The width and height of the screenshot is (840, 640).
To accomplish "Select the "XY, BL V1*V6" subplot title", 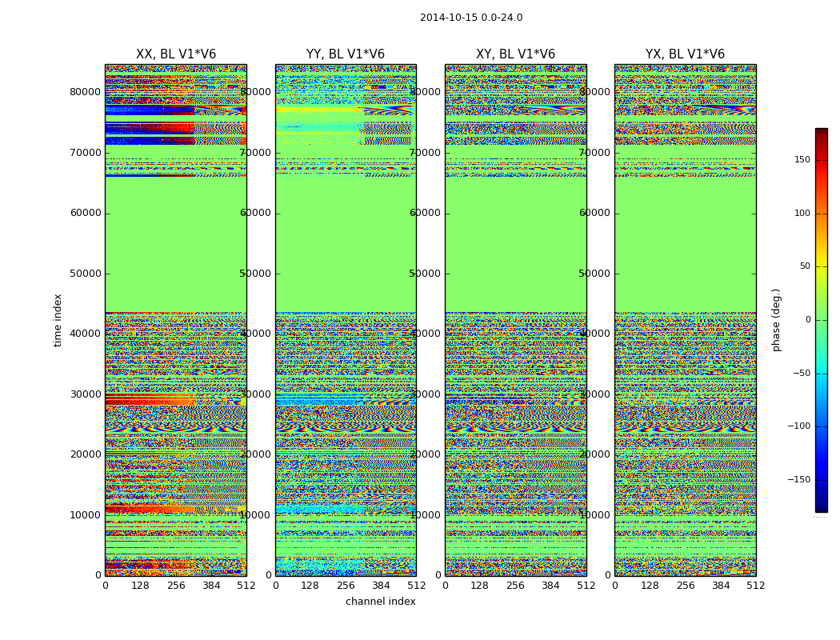I will click(x=515, y=54).
